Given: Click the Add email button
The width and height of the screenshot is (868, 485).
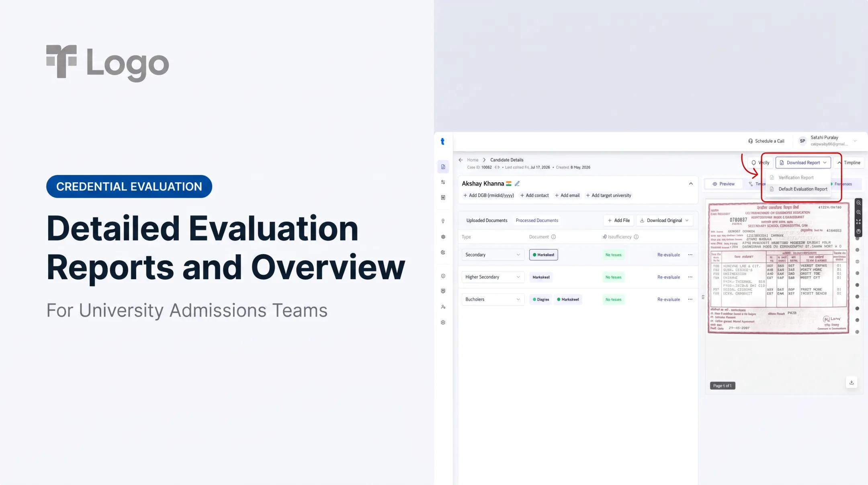Looking at the screenshot, I should 567,195.
